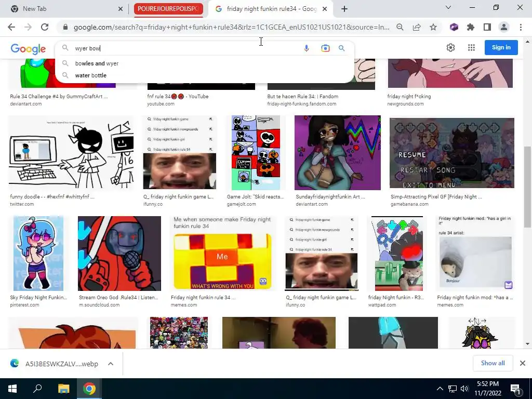The width and height of the screenshot is (532, 399).
Task: Open 'Stream Oreo God' soundcloud thumbnail
Action: (119, 253)
